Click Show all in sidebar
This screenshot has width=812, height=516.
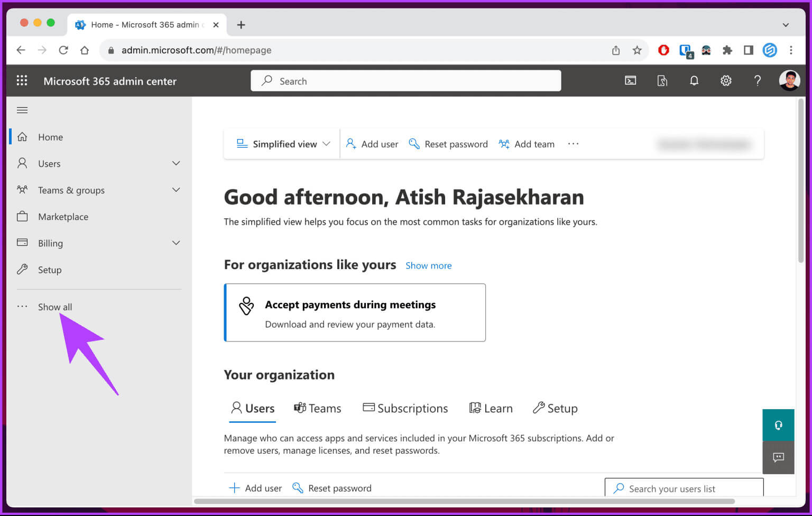pyautogui.click(x=55, y=307)
